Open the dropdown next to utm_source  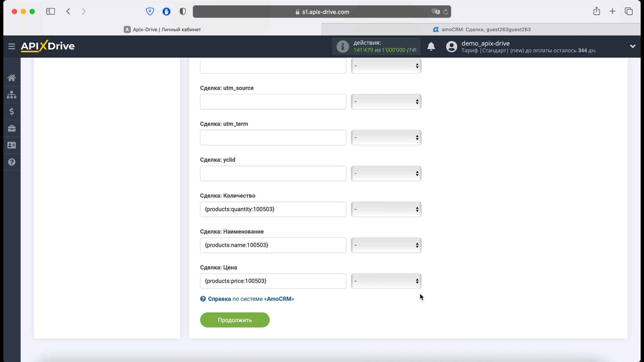[x=386, y=102]
